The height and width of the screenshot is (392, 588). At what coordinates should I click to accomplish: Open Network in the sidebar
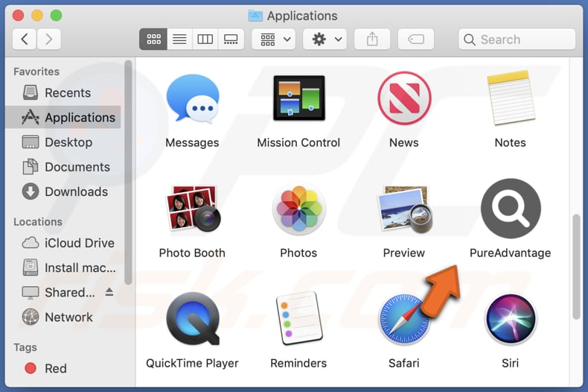click(63, 317)
